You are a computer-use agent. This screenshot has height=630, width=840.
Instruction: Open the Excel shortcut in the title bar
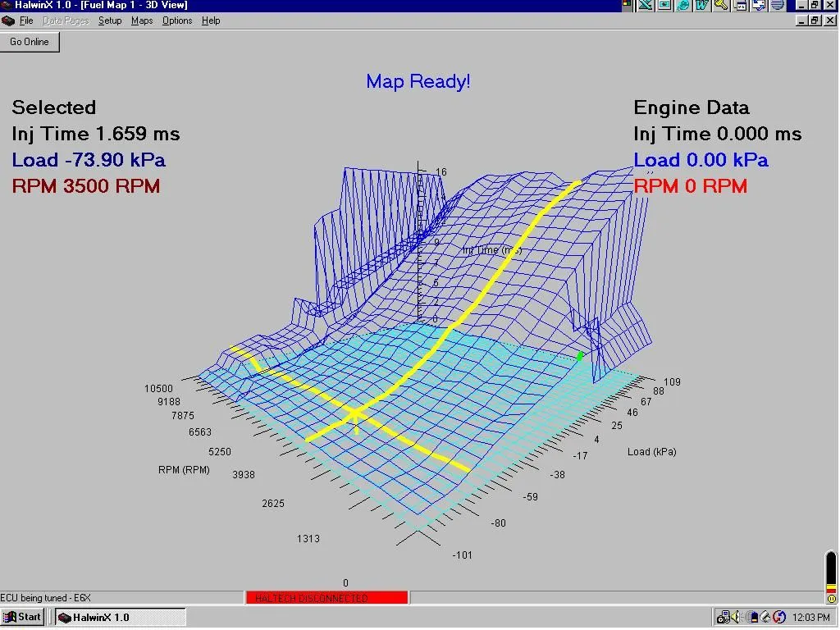point(644,6)
